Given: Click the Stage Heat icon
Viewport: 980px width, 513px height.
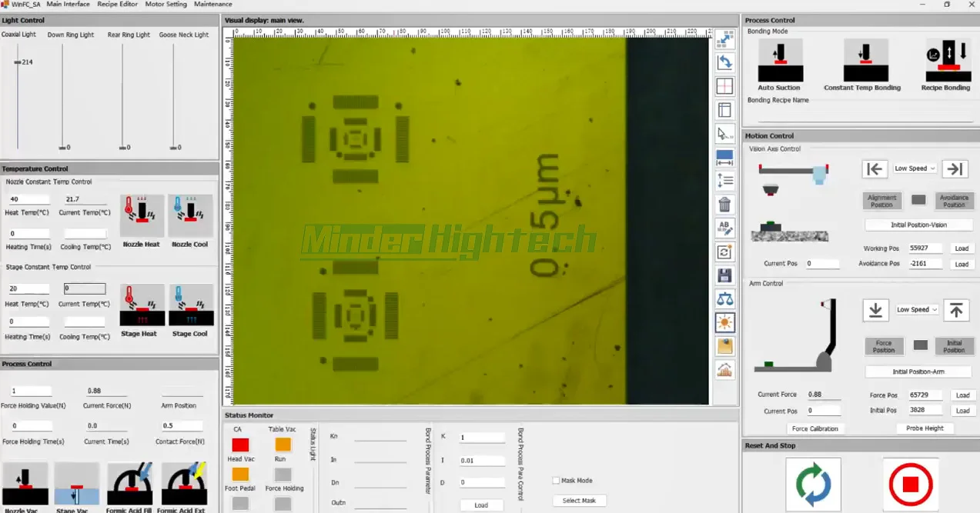Looking at the screenshot, I should point(142,305).
